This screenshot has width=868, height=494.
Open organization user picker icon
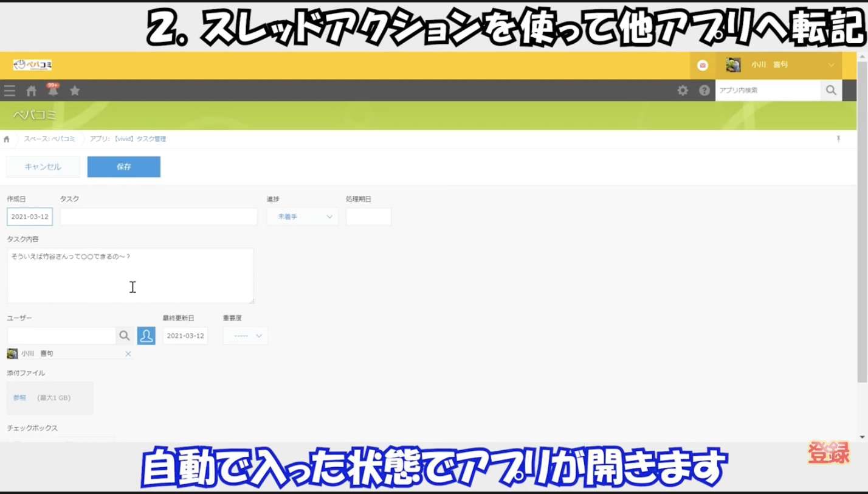pos(146,336)
